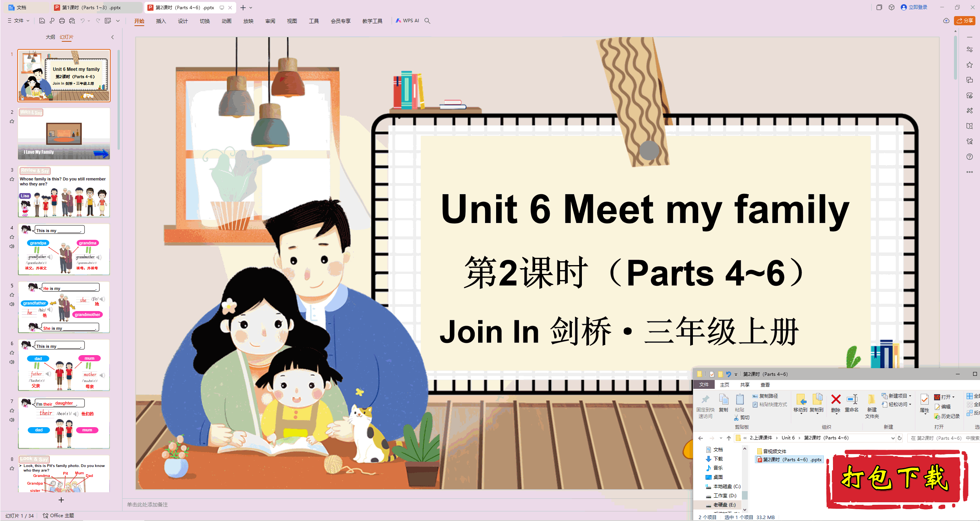
Task: Open Print Preview icon in WPS toolbar
Action: point(72,21)
